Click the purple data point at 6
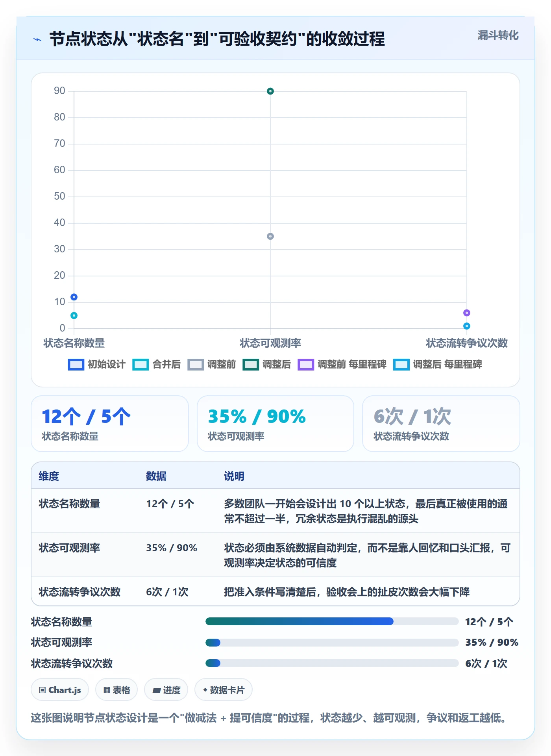Image resolution: width=551 pixels, height=756 pixels. pyautogui.click(x=467, y=313)
